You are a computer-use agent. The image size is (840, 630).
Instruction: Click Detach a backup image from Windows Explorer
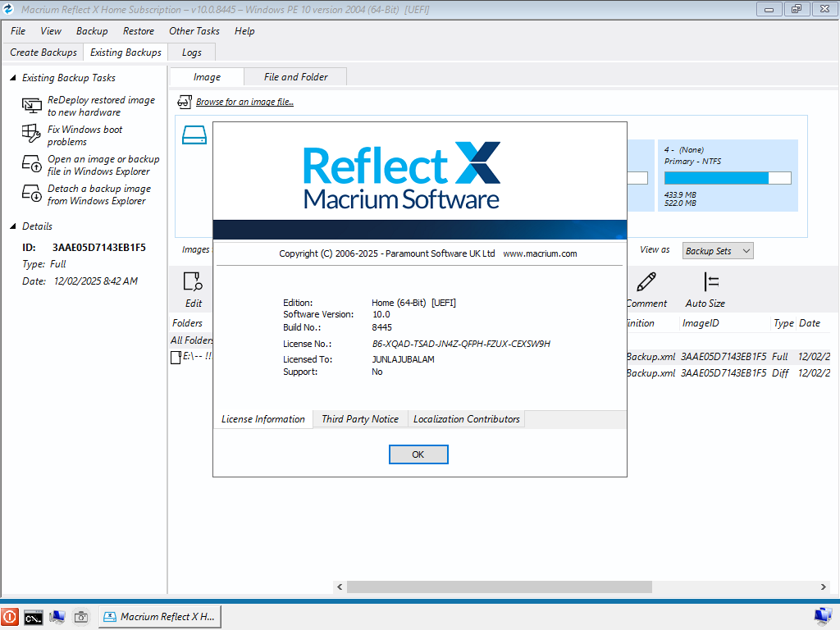(99, 194)
